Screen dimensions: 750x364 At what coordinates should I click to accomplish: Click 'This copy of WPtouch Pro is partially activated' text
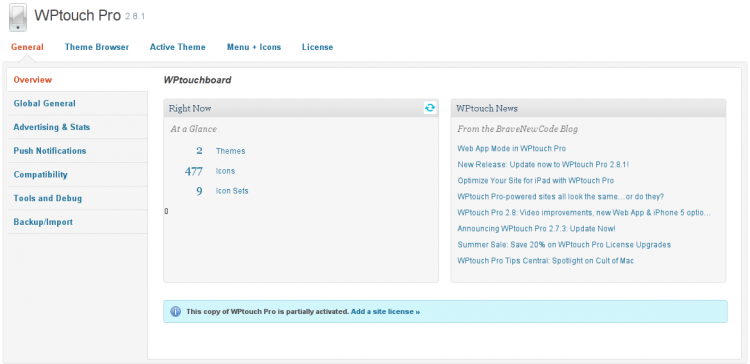[267, 312]
